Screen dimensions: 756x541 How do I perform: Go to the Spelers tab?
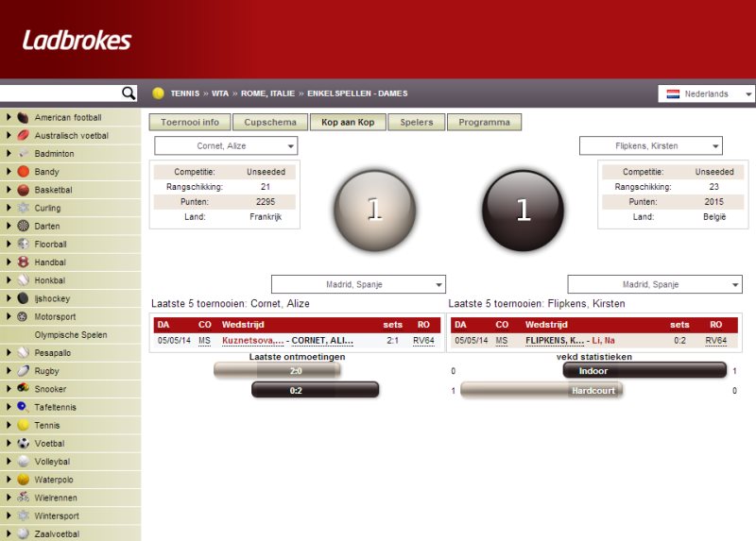417,123
